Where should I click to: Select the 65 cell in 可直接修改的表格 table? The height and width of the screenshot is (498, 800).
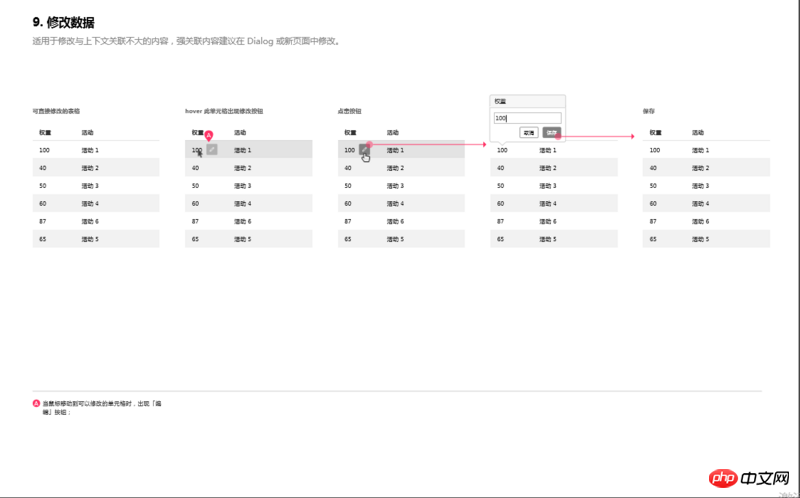tap(43, 239)
